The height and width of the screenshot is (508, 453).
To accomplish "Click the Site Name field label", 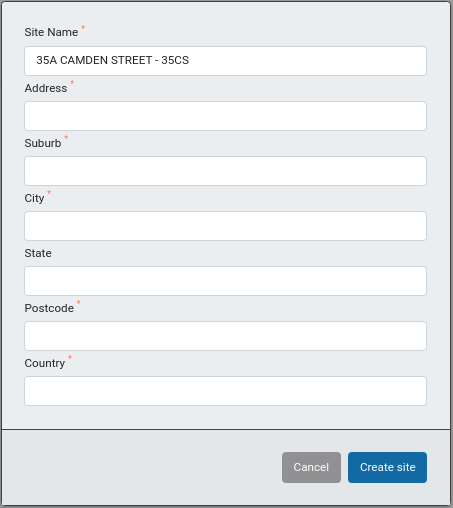I will (51, 32).
